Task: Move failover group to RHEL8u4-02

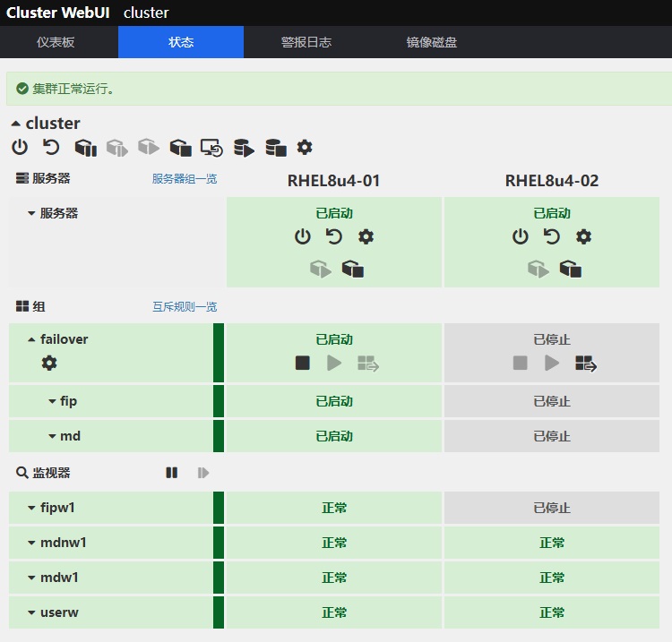Action: (x=586, y=364)
